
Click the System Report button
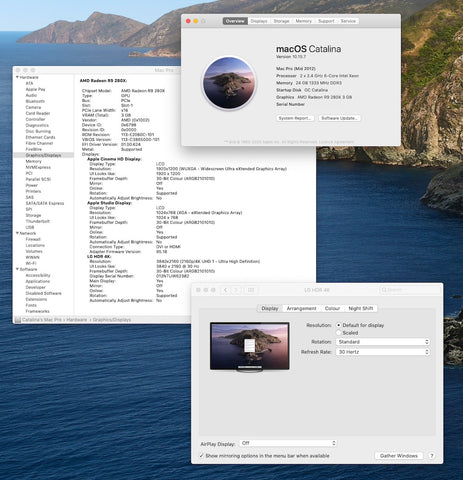[295, 118]
